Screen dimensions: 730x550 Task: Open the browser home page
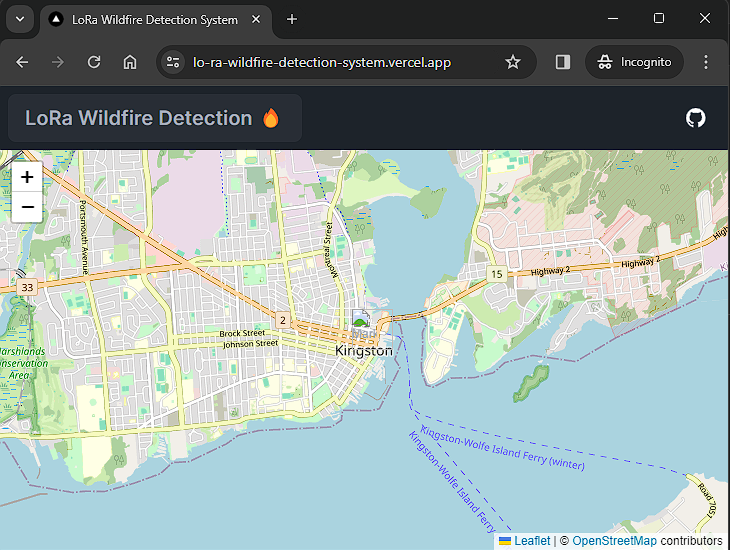[130, 62]
